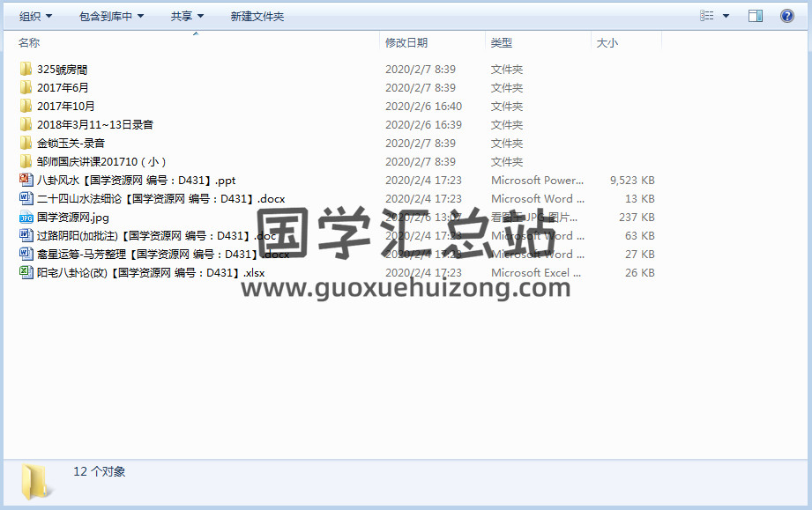Select the 邹师国庆讲课201710 folder icon
The image size is (812, 510).
pyautogui.click(x=26, y=161)
